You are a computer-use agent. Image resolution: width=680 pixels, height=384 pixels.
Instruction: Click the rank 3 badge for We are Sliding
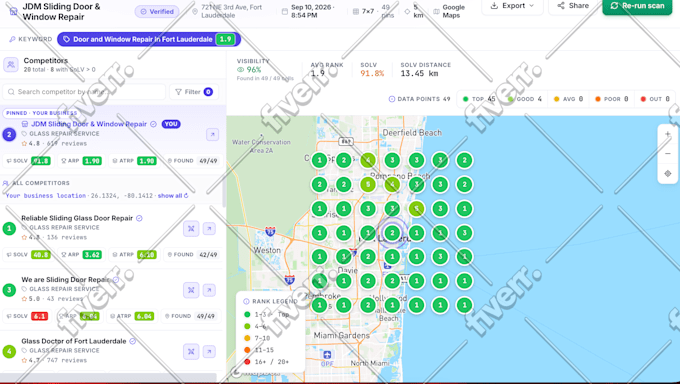[9, 290]
